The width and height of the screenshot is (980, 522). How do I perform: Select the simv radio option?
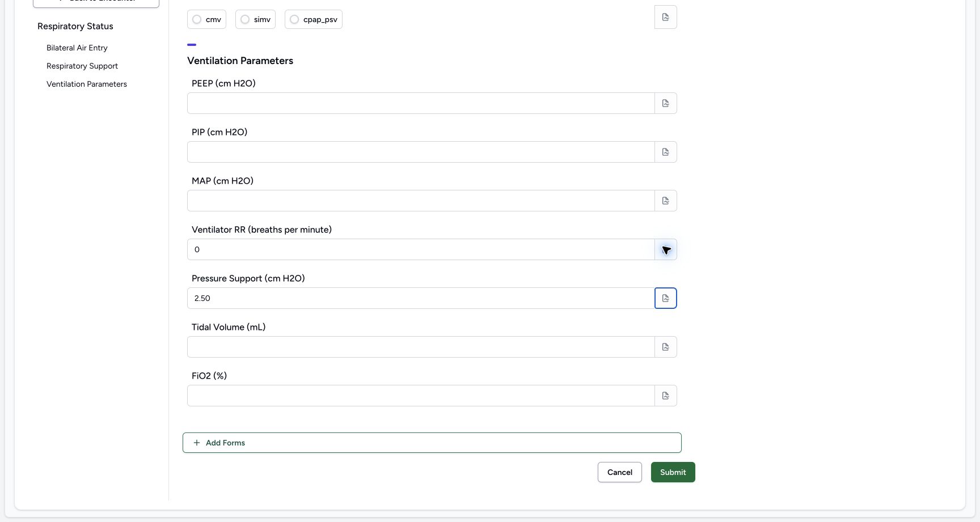pos(245,19)
